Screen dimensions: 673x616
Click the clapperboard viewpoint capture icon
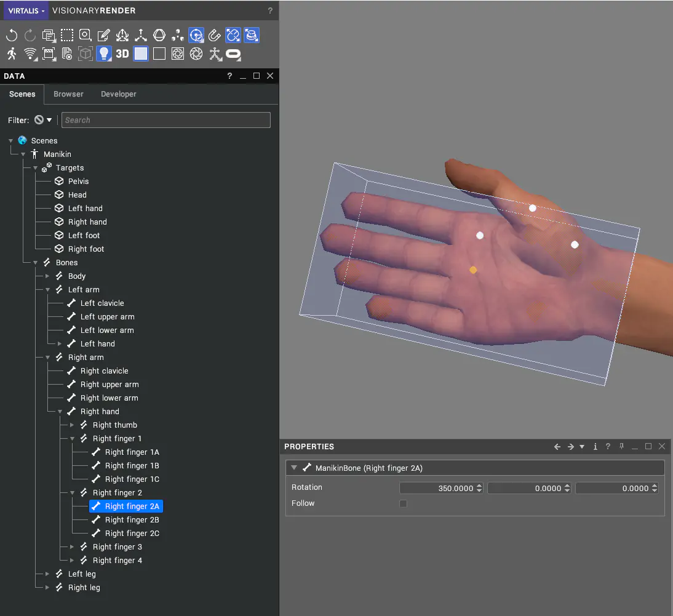(49, 54)
